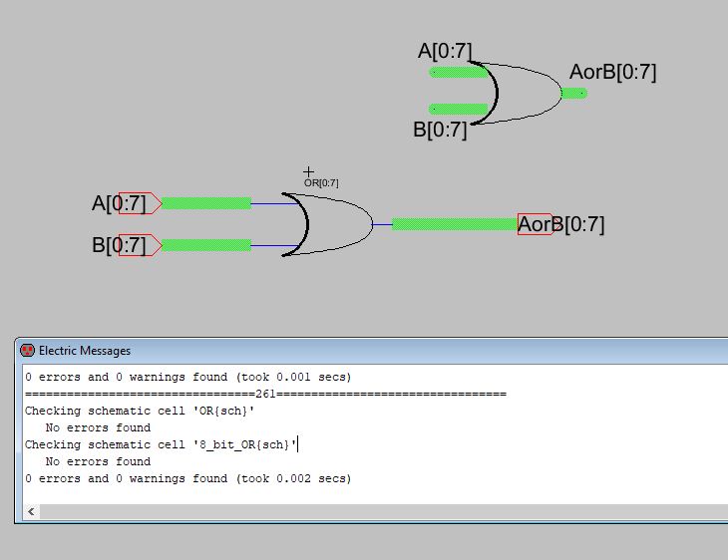
Task: Click the left scroll arrow in the messages window
Action: click(31, 511)
